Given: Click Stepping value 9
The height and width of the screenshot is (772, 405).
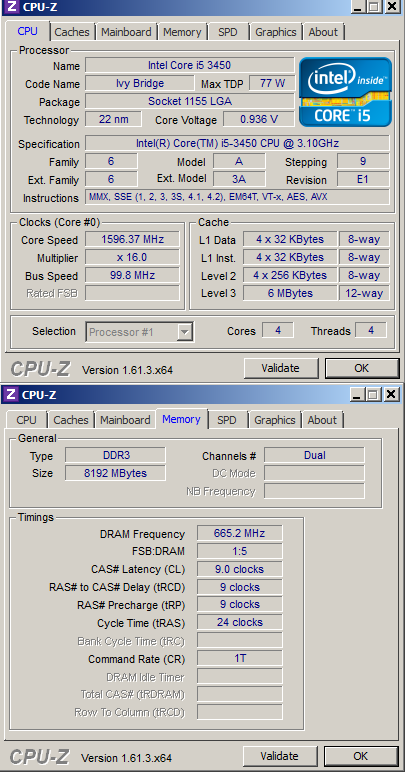Looking at the screenshot, I should (x=363, y=161).
